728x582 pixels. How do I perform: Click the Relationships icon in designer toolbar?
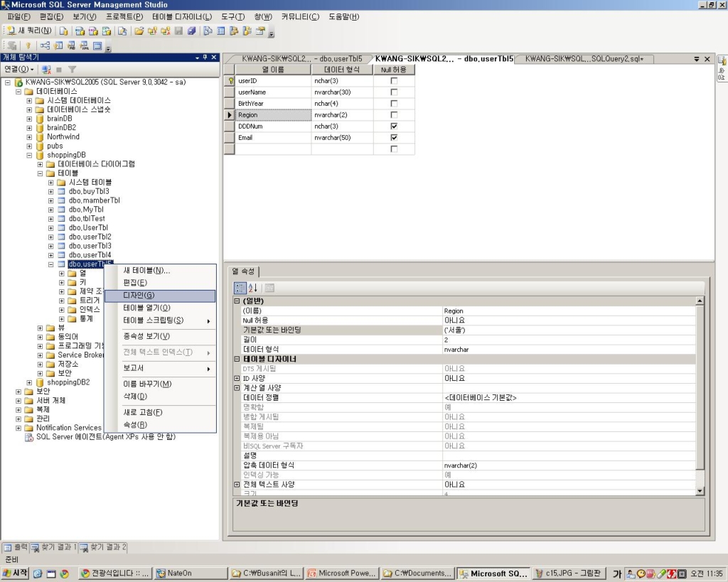click(x=45, y=45)
